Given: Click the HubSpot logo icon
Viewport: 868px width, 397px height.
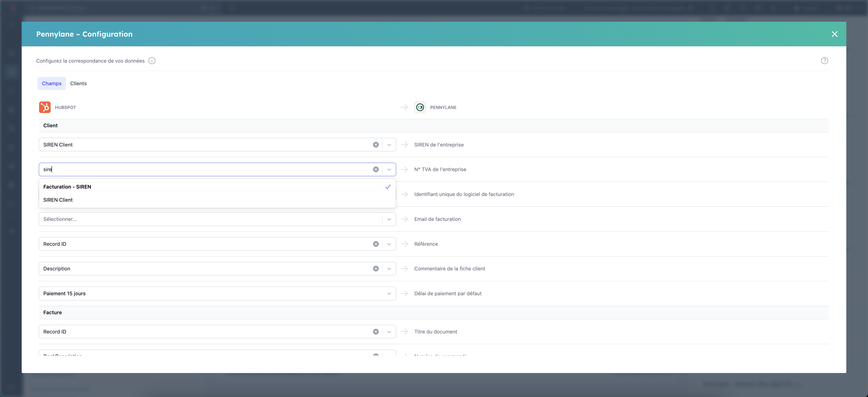Looking at the screenshot, I should coord(45,107).
